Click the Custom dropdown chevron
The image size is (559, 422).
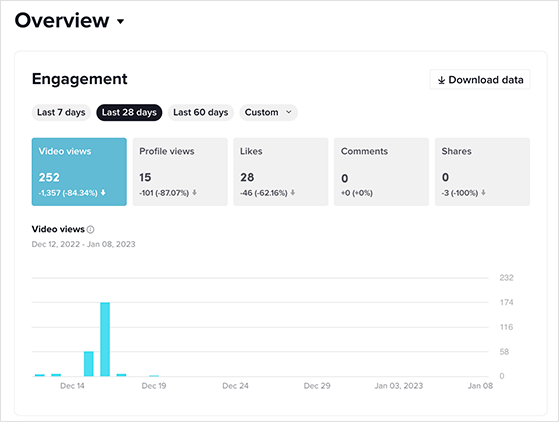(x=289, y=112)
